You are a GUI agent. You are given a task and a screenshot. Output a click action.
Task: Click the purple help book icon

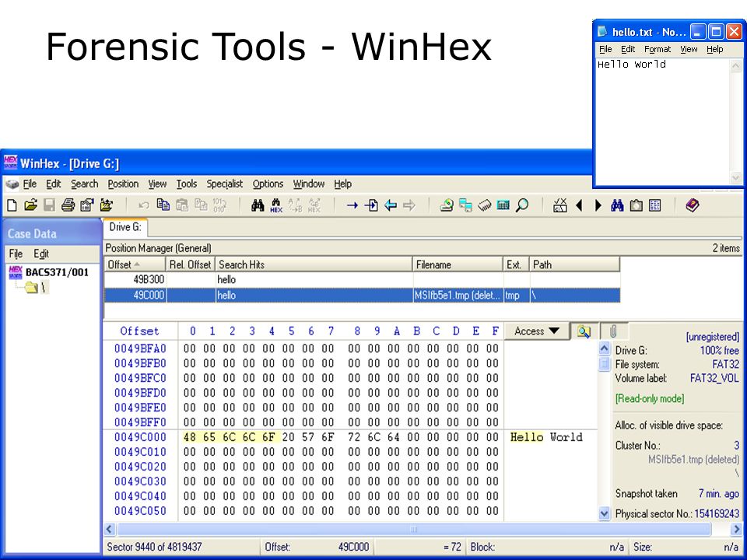[x=693, y=205]
